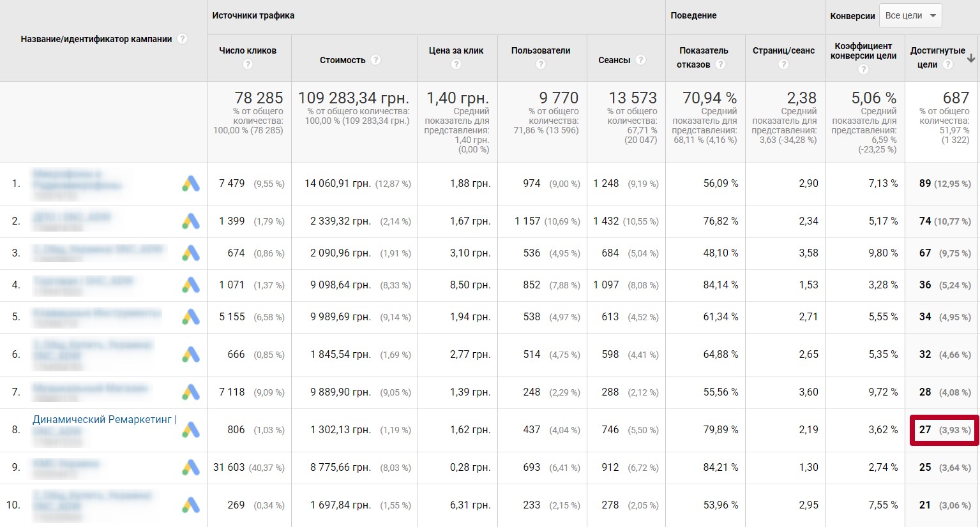The width and height of the screenshot is (980, 527).
Task: Click Google Ads icon in row 7
Action: [x=191, y=392]
